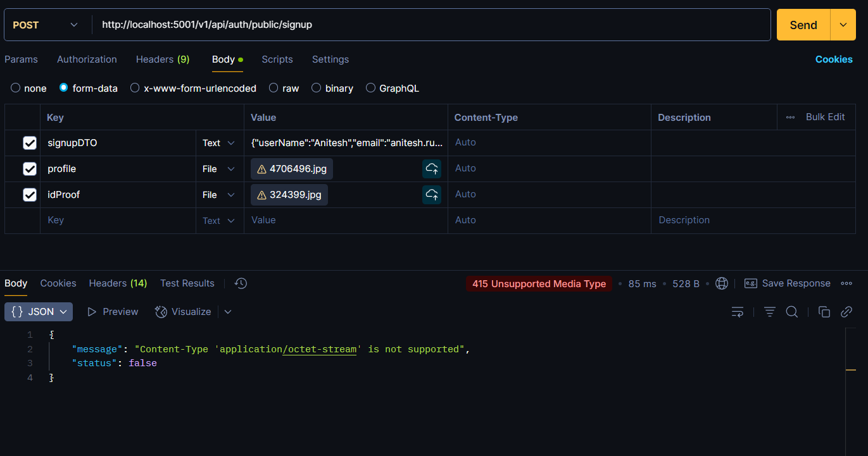Click the empty Key input field
Image resolution: width=868 pixels, height=456 pixels.
118,220
